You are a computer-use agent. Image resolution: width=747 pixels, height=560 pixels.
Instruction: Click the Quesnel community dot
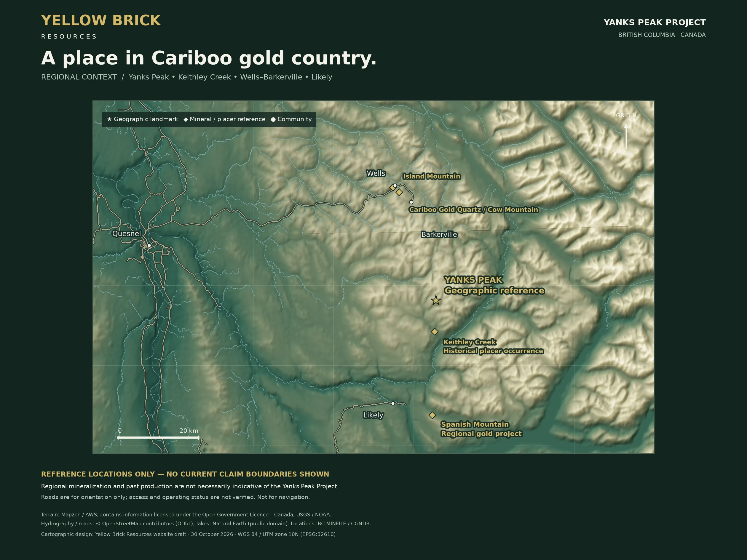(x=149, y=245)
